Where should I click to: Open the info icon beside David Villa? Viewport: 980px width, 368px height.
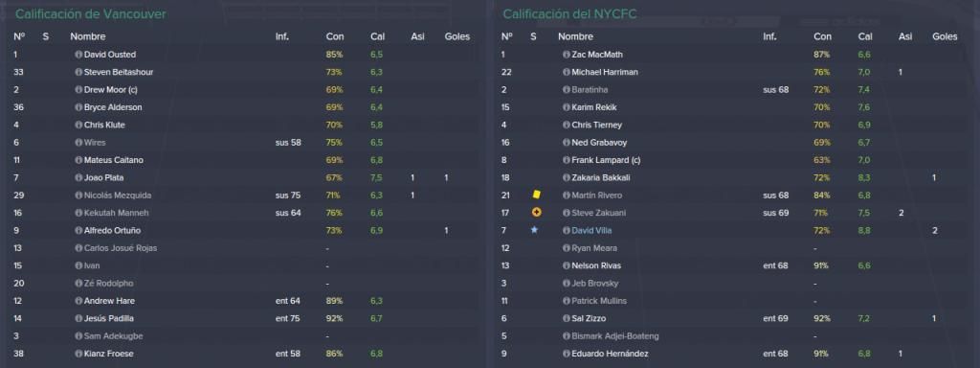(567, 230)
